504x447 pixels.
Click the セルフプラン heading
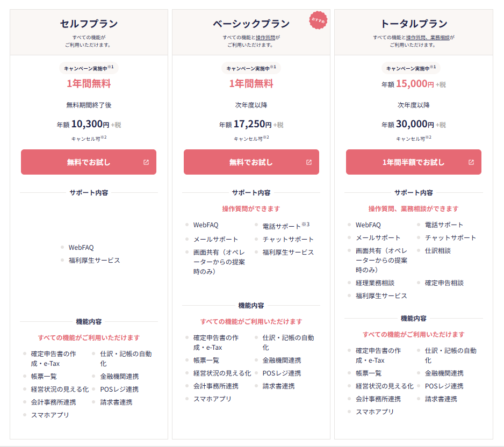tap(89, 24)
